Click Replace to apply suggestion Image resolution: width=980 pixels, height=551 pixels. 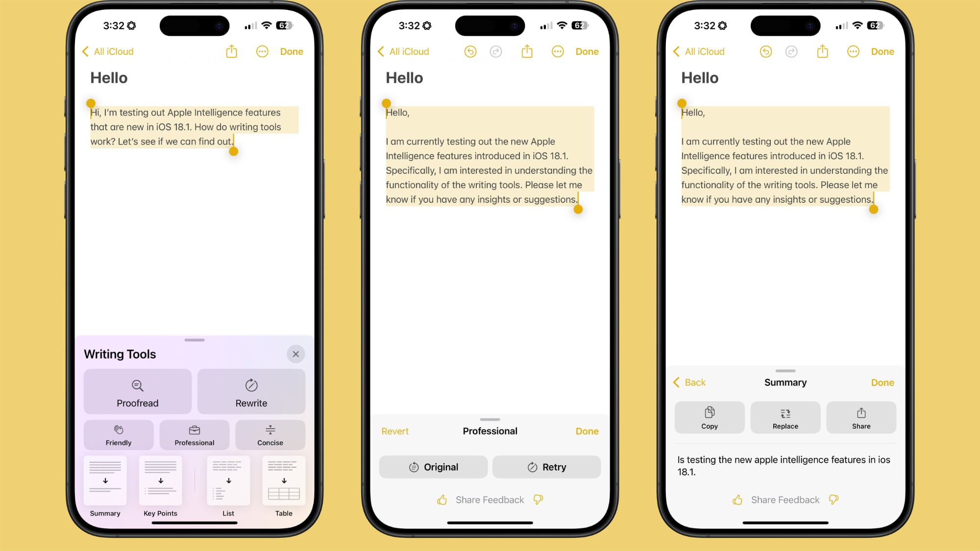785,417
